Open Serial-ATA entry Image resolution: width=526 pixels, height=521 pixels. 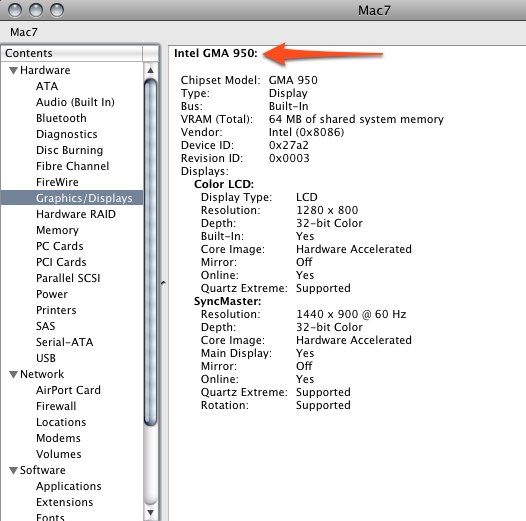point(64,342)
